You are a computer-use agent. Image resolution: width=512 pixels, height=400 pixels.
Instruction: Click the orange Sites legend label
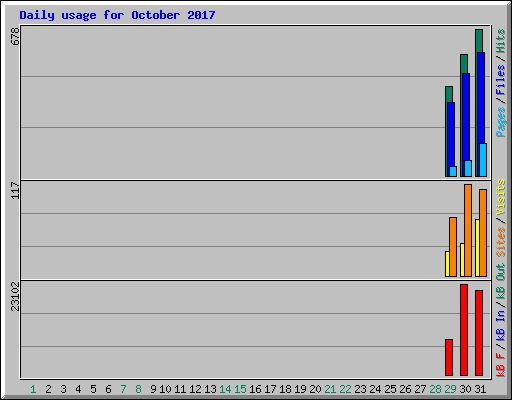(x=500, y=242)
